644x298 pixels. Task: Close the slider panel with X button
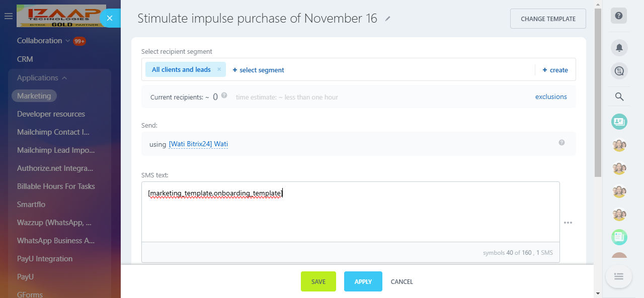[110, 18]
